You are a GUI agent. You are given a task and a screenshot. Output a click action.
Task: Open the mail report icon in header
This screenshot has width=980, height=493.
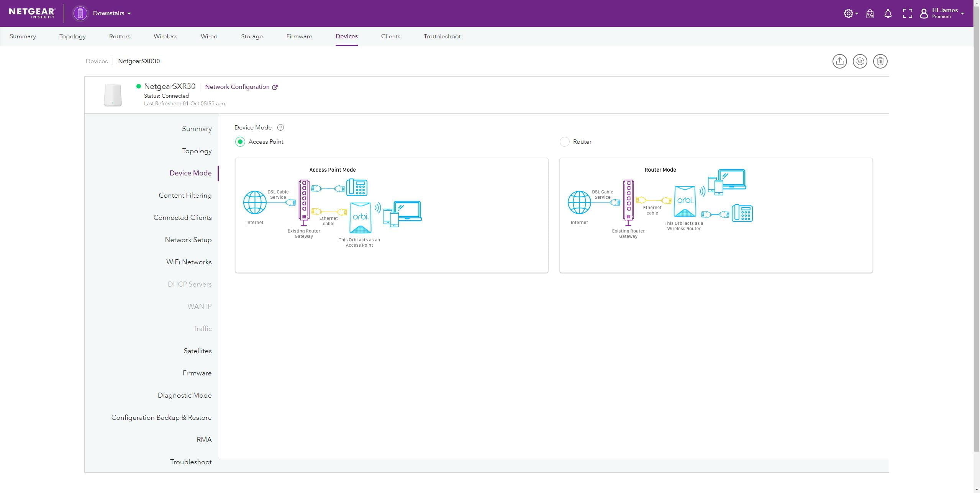pos(870,14)
